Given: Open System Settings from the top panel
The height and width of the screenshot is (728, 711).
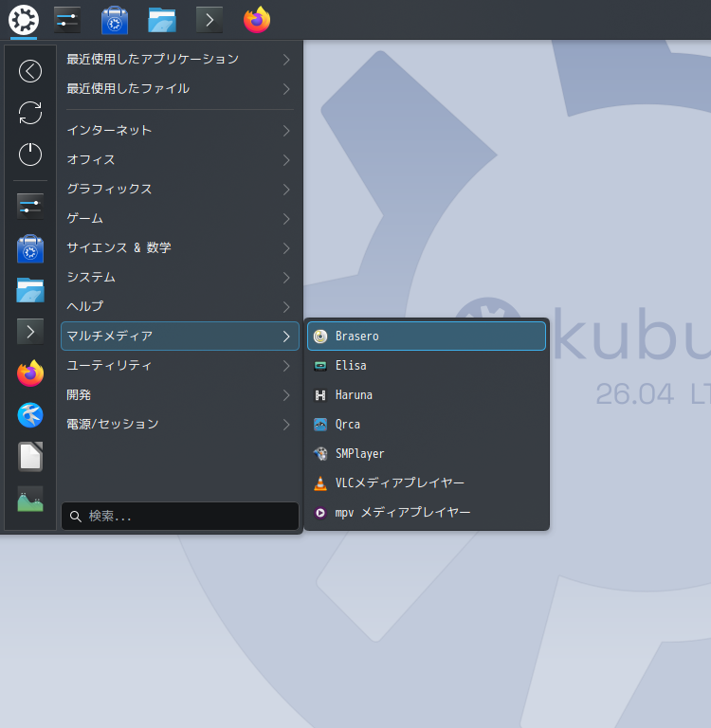Looking at the screenshot, I should [67, 20].
